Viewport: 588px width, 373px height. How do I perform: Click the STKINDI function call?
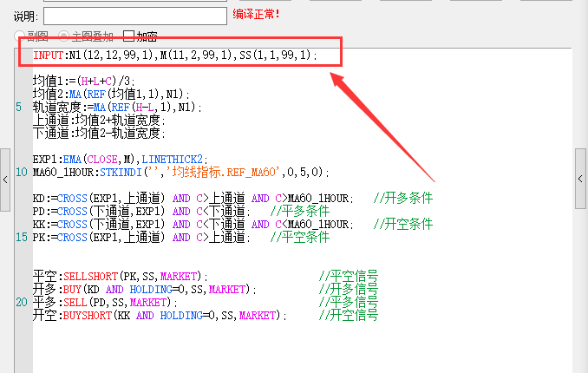coord(121,173)
